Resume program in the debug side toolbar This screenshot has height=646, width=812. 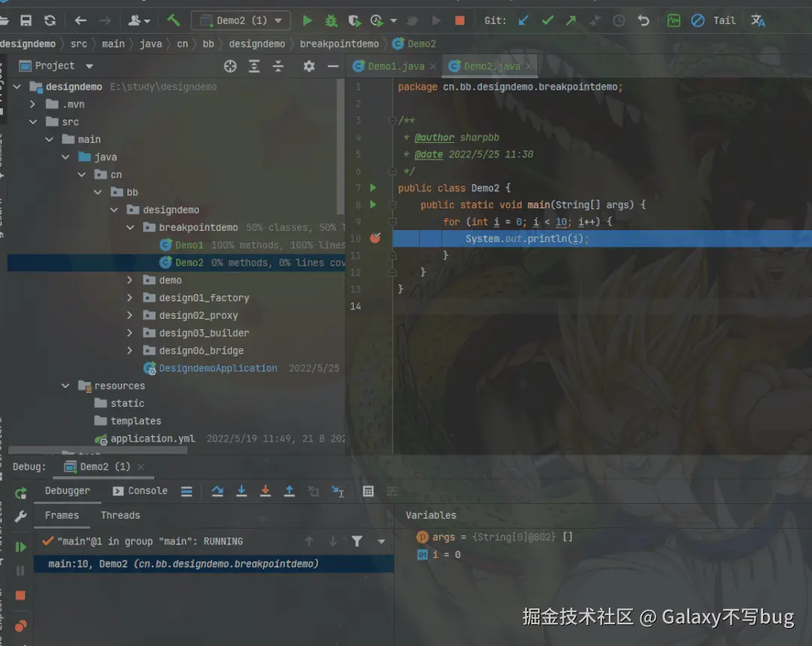pos(21,547)
